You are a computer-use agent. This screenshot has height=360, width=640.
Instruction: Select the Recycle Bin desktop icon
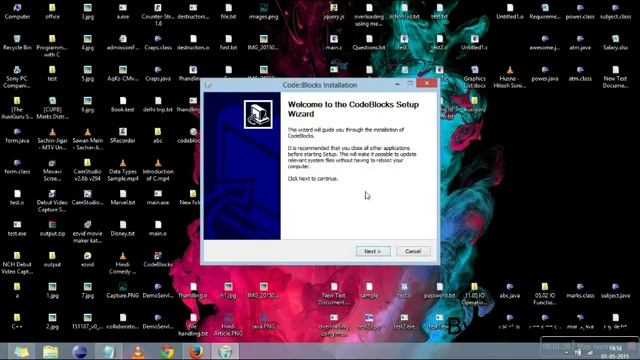17,42
